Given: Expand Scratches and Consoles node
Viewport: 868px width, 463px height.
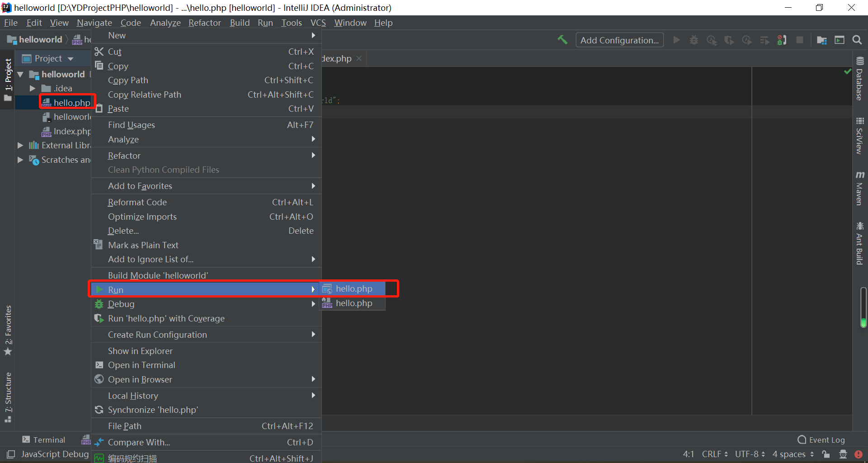Looking at the screenshot, I should tap(20, 160).
